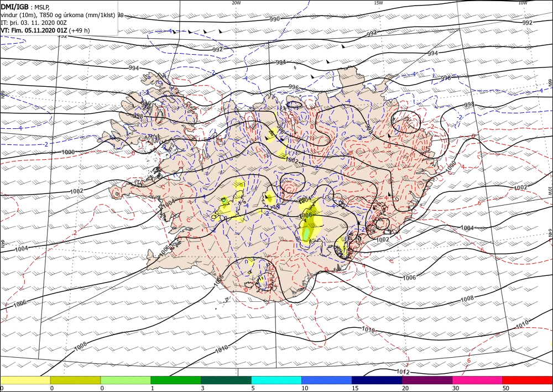Click the '15W' longitude label
The height and width of the screenshot is (392, 553).
pyautogui.click(x=378, y=3)
